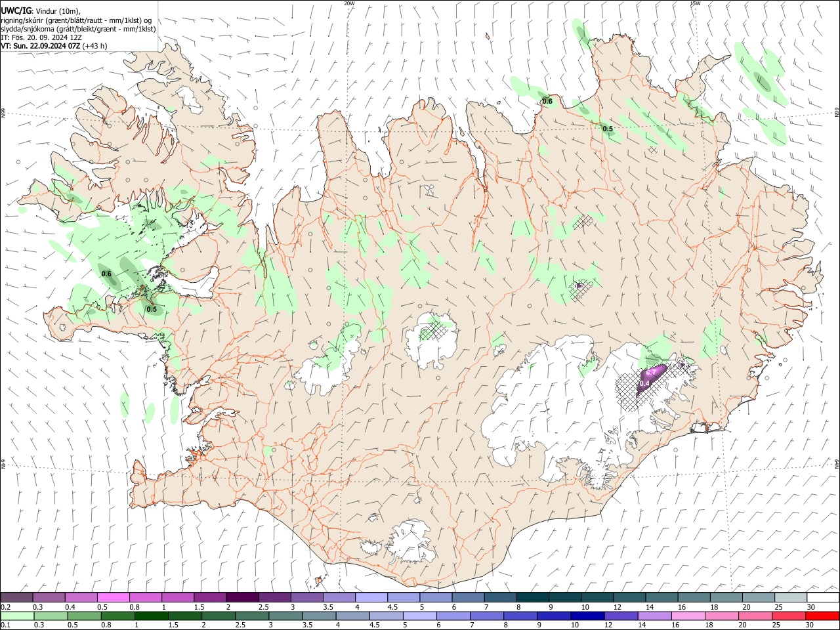Click the 'VT: Sun. 22.09.2024 07Z (+43 h)' line
The height and width of the screenshot is (630, 840).
pos(54,46)
